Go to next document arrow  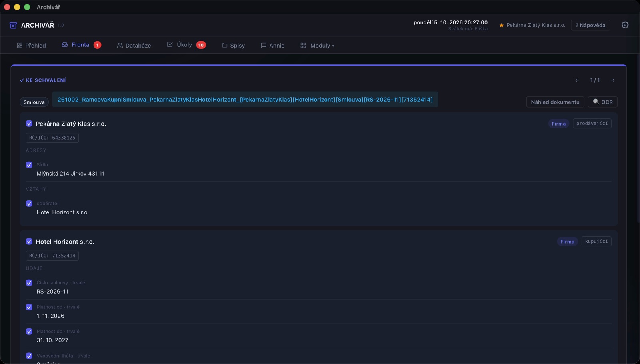[x=613, y=80]
